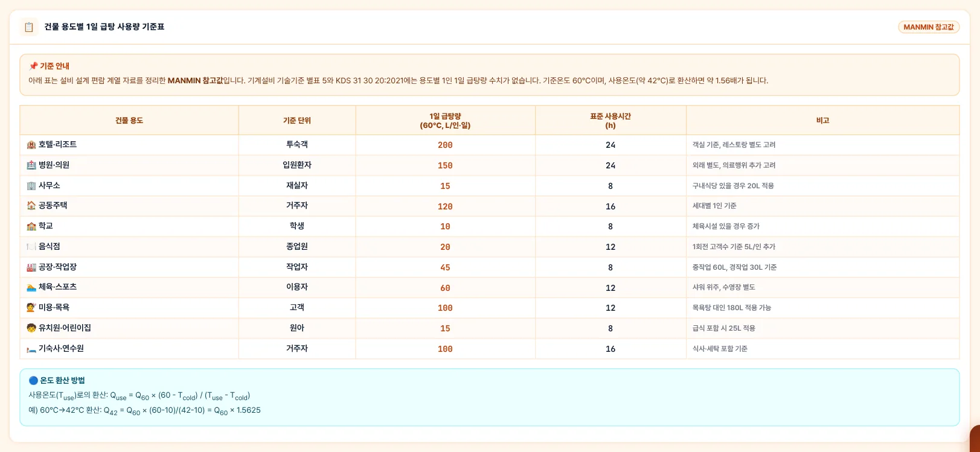
Task: Click the 60°C→42°C 환산 example formula line
Action: point(145,411)
